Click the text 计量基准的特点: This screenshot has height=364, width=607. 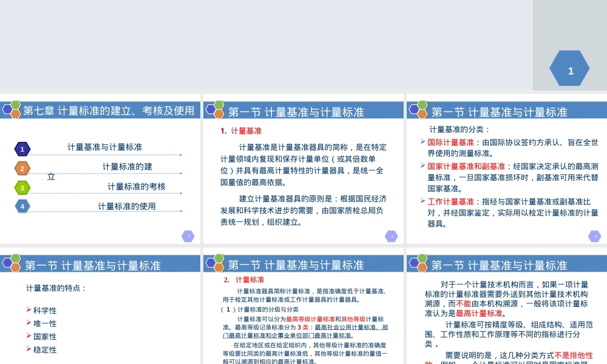(56, 288)
